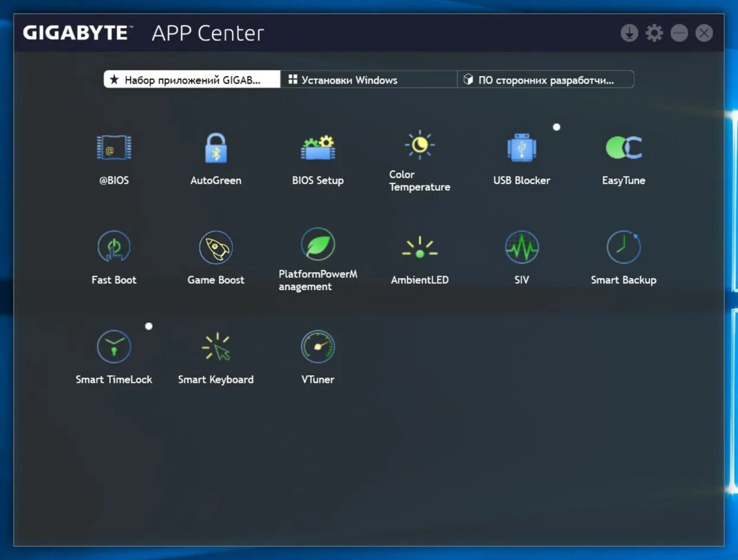Viewport: 738px width, 560px height.
Task: Open the VTuner gauge icon
Action: click(318, 347)
